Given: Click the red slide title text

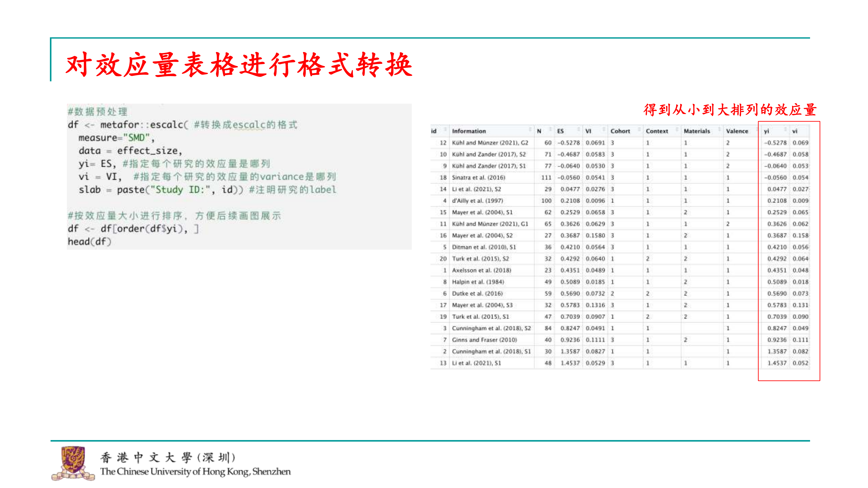Looking at the screenshot, I should 239,65.
